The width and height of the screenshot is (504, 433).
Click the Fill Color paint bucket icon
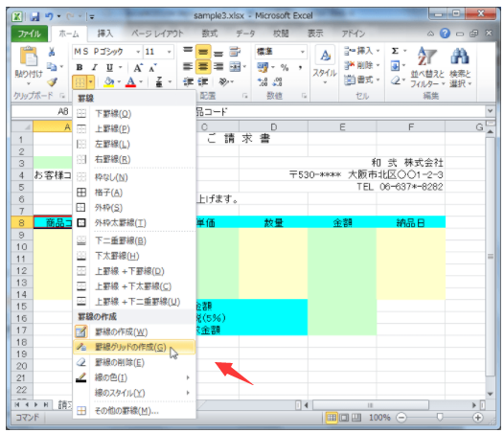coord(109,82)
